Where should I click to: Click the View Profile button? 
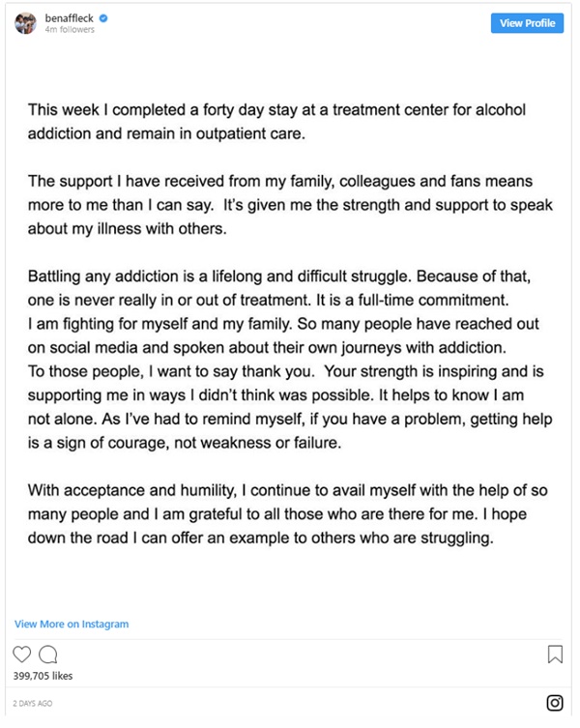(527, 23)
